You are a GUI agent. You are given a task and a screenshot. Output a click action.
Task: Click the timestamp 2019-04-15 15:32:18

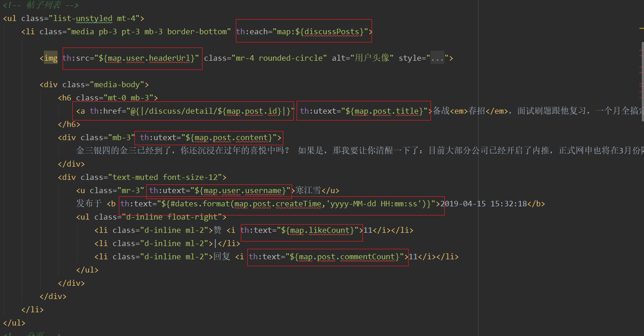point(484,204)
